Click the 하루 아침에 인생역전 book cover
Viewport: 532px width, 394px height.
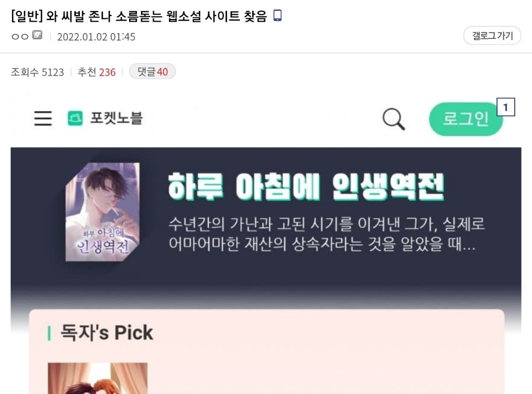click(102, 212)
